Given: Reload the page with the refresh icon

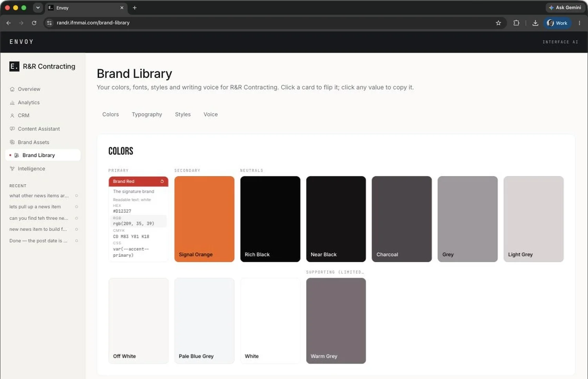Looking at the screenshot, I should click(x=34, y=23).
